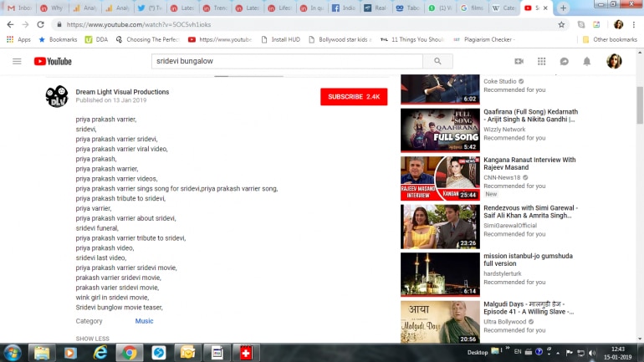Open the Kangana Ranaut interview thumbnail

(x=440, y=178)
